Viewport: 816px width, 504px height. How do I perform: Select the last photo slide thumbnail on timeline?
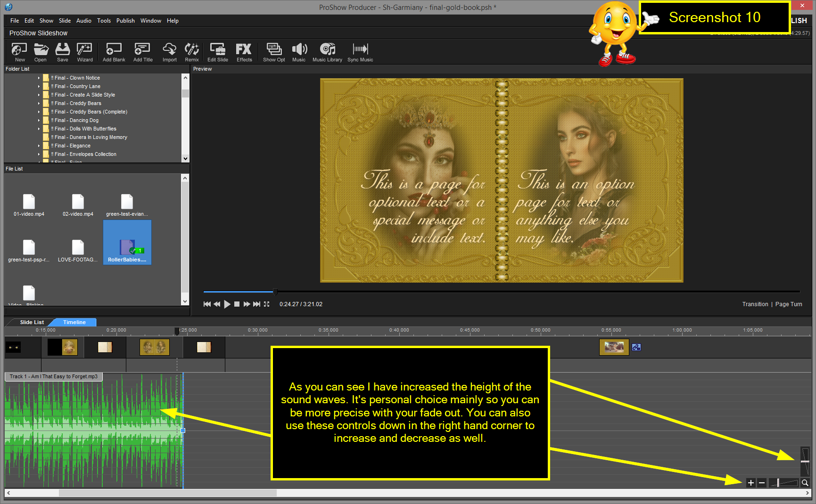(614, 348)
